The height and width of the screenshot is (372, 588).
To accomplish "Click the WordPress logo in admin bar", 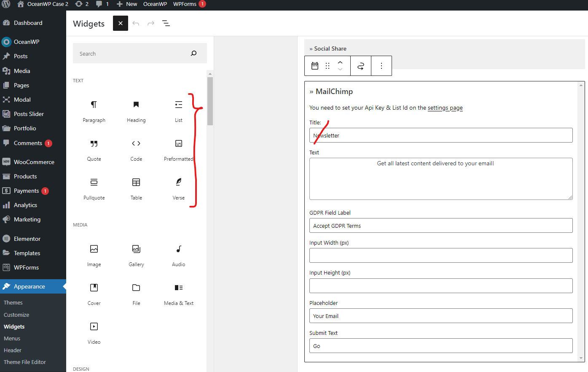I will tap(6, 4).
